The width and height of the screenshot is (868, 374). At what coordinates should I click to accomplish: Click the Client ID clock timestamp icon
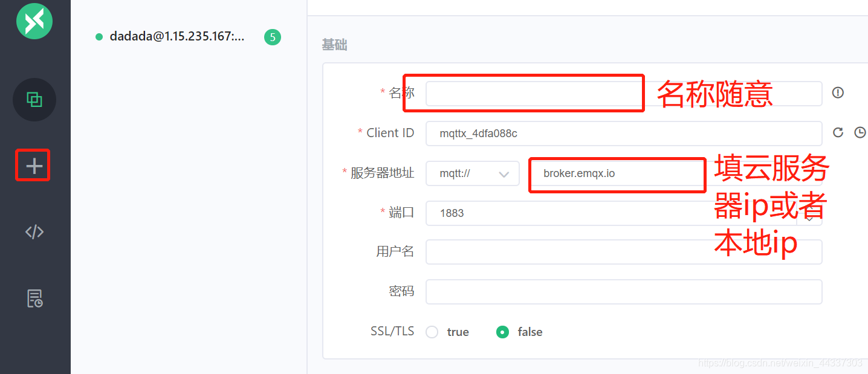(860, 132)
